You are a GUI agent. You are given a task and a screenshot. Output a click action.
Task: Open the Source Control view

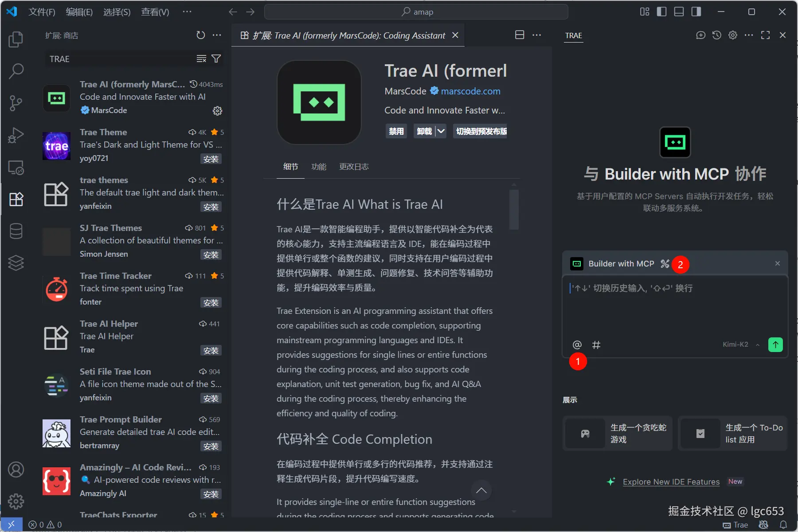pyautogui.click(x=16, y=103)
